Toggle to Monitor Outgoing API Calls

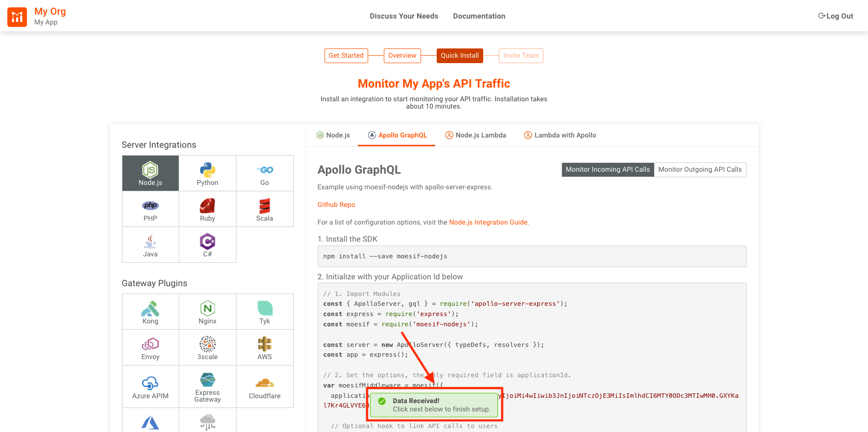700,170
